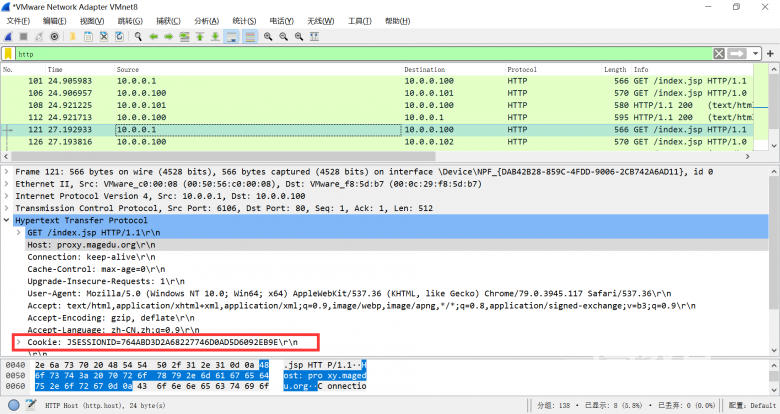Screen dimensions: 780x414
Task: Collapse Hypertext Transfer Protocol section
Action: (6, 220)
